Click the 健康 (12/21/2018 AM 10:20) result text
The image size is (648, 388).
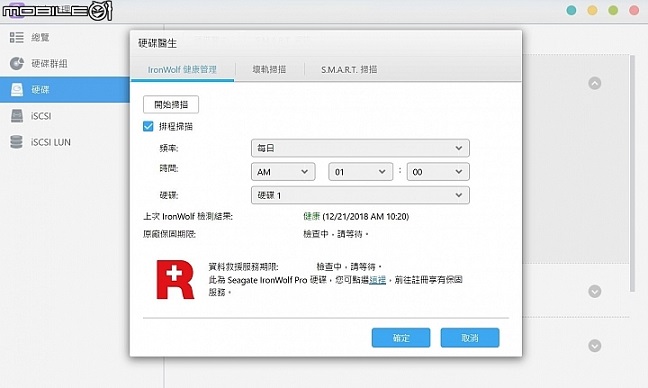356,216
